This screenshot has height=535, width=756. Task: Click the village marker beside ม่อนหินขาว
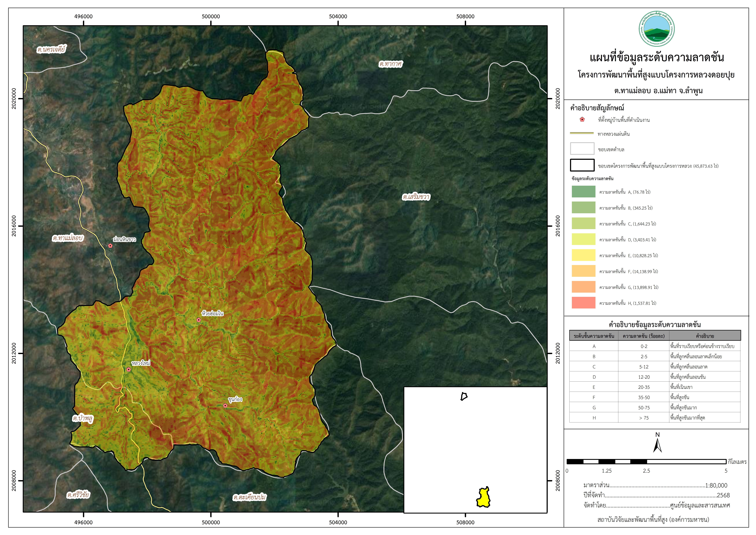110,246
